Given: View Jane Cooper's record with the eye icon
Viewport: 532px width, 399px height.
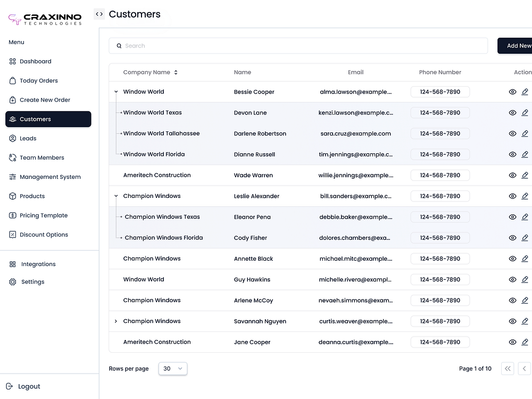Looking at the screenshot, I should (x=512, y=342).
